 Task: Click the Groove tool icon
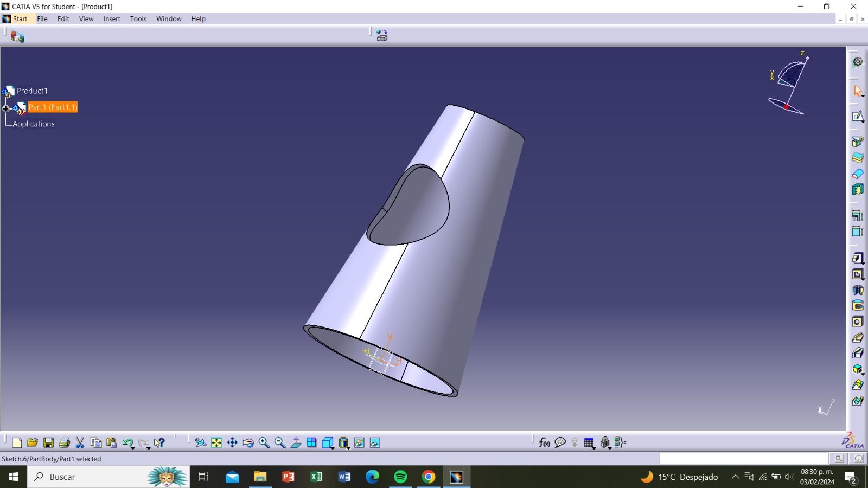pos(858,306)
